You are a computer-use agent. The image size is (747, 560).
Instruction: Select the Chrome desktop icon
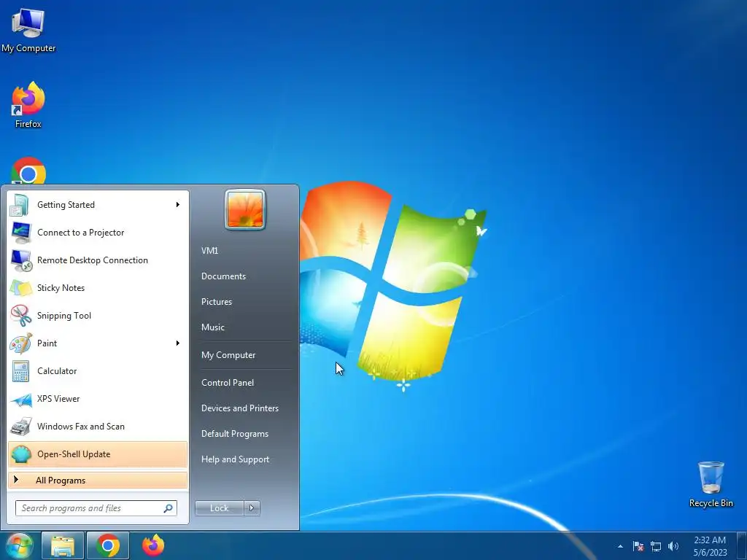click(x=28, y=171)
